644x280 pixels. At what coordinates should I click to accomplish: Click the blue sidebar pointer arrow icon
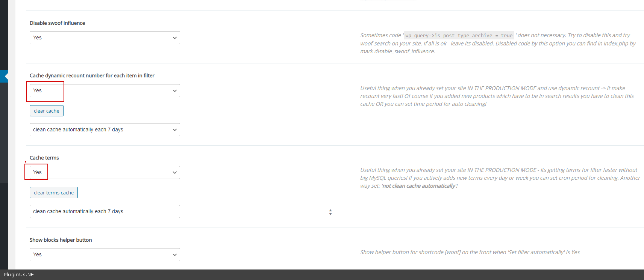point(4,76)
